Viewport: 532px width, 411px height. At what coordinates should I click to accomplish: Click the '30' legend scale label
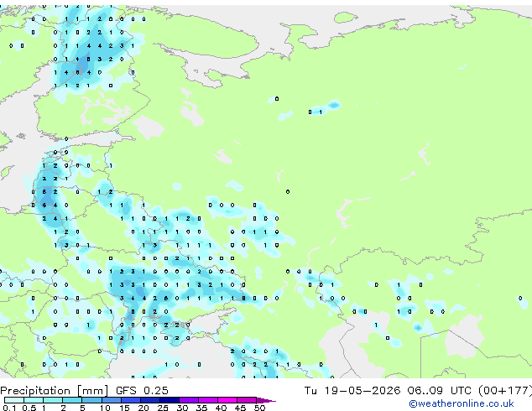click(x=182, y=408)
